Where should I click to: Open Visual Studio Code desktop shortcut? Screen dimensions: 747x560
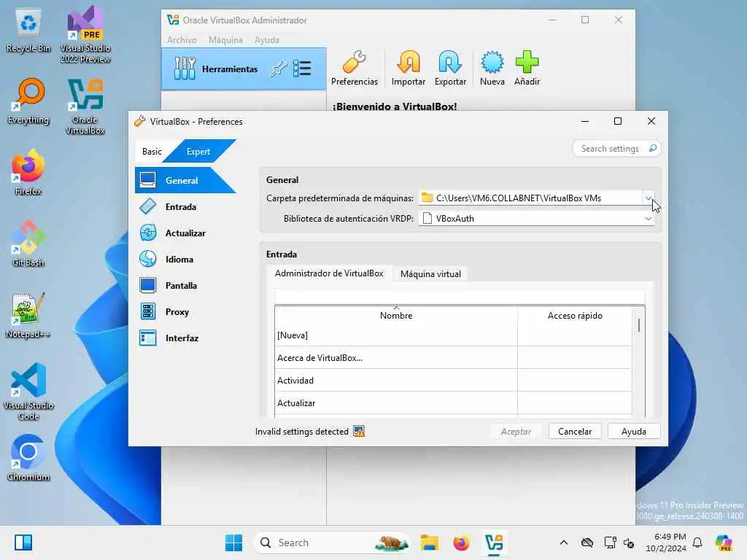(x=28, y=392)
